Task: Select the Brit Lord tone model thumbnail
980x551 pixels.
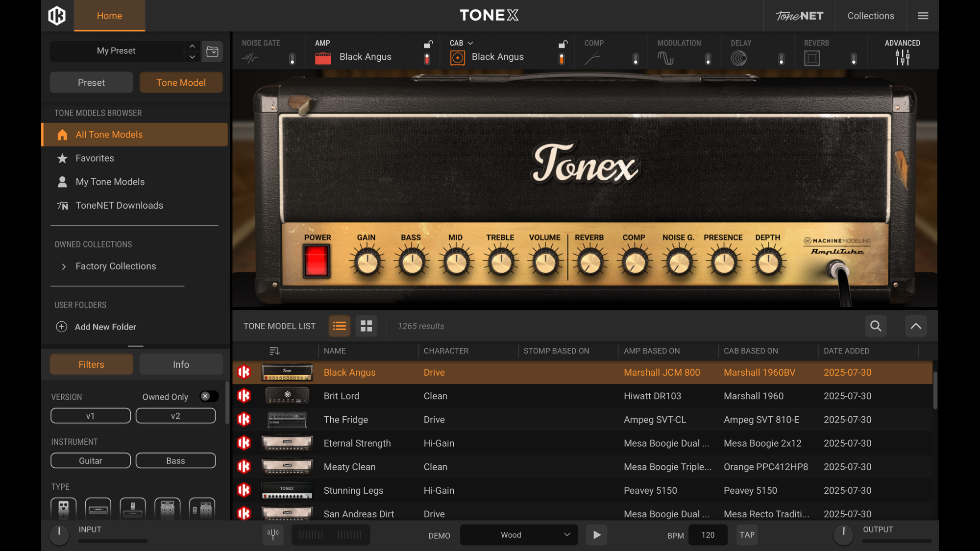Action: [287, 396]
